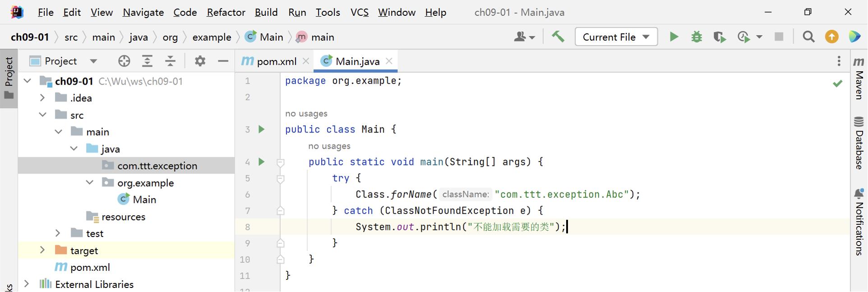Screen dimensions: 868x292
Task: Select Main class in the project tree
Action: tap(137, 199)
